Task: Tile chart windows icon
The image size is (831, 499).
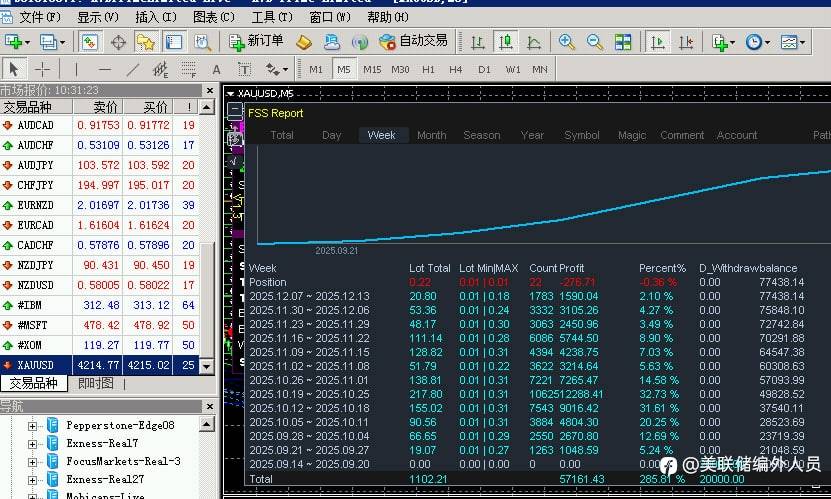Action: click(623, 42)
